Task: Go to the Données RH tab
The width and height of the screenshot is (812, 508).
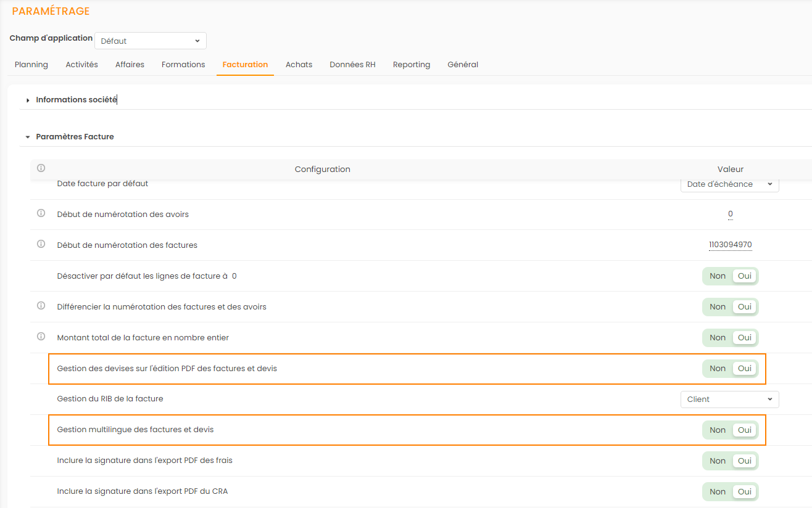Action: [x=352, y=65]
